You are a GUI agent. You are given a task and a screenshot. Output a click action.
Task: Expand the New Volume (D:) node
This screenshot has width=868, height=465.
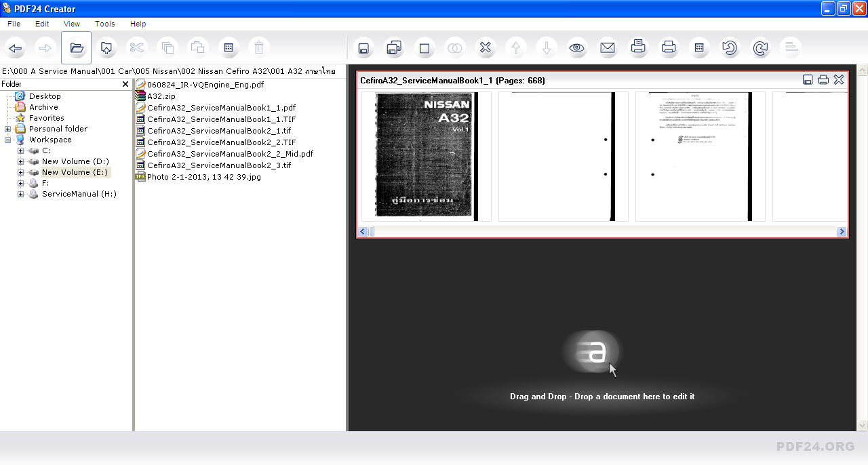click(x=20, y=161)
